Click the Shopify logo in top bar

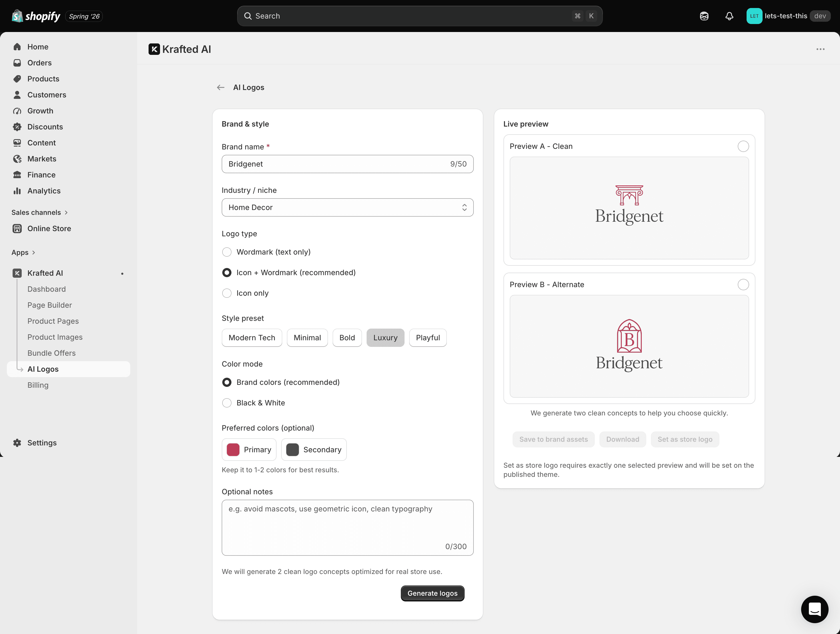pos(36,16)
